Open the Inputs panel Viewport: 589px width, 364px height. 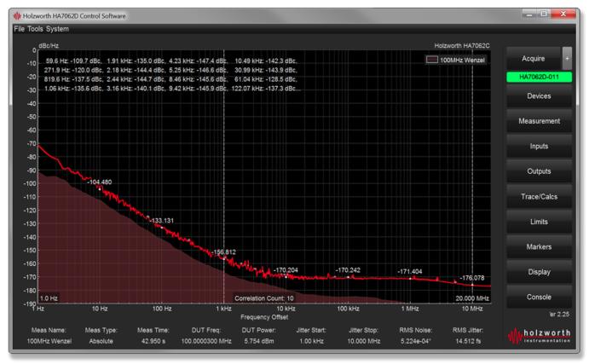pos(539,146)
